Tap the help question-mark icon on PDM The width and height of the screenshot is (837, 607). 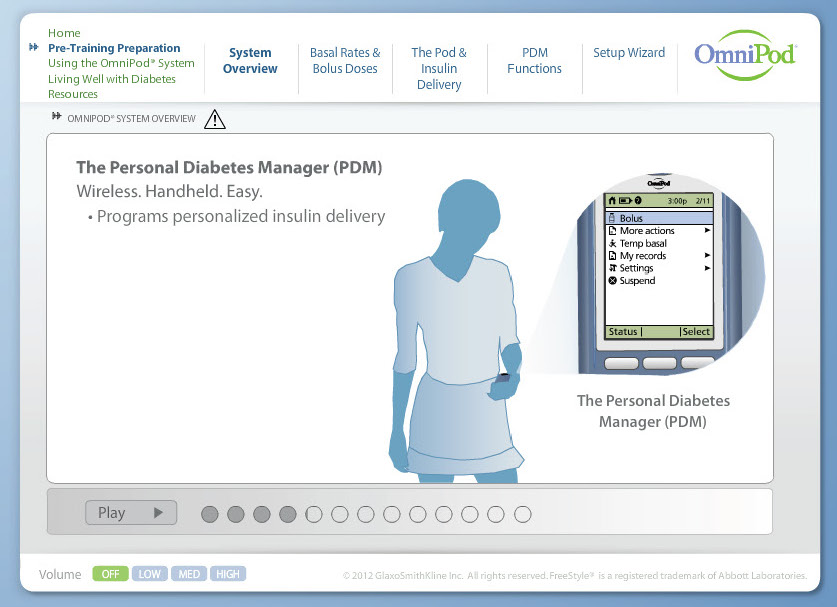[638, 201]
